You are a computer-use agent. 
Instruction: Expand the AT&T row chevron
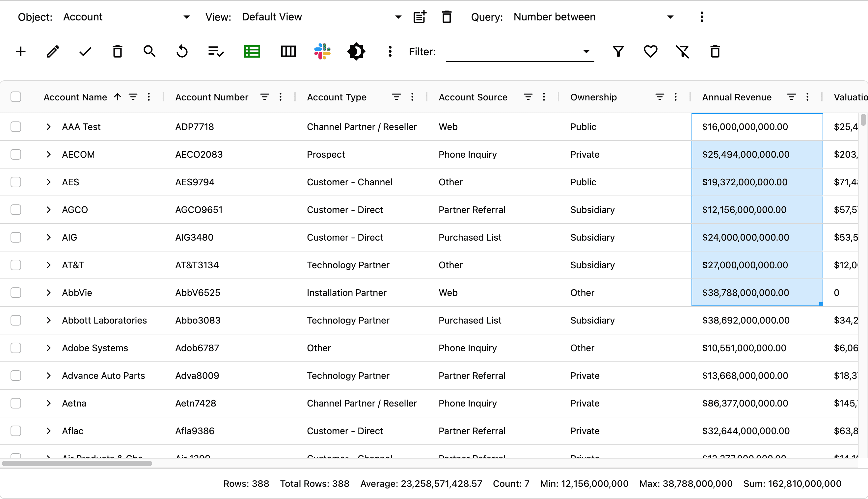click(x=48, y=265)
